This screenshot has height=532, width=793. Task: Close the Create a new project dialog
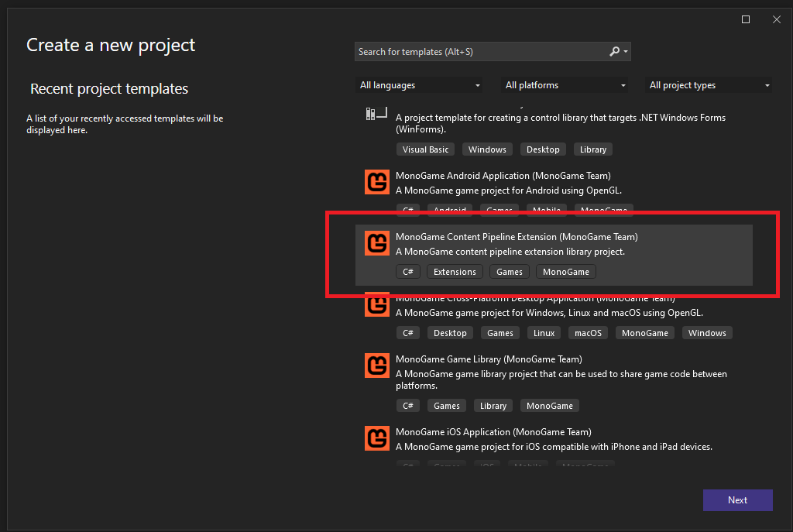tap(776, 19)
